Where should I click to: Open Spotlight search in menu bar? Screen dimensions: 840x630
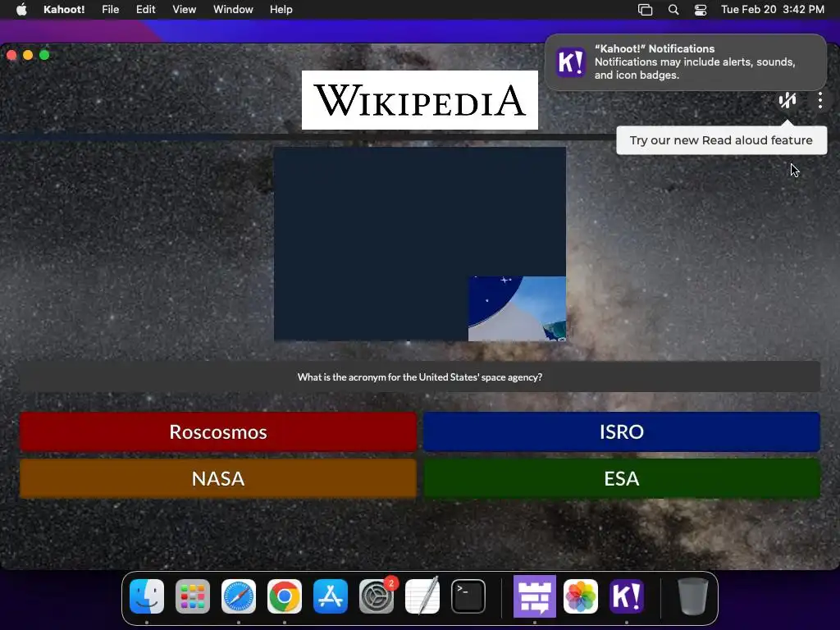(x=673, y=10)
